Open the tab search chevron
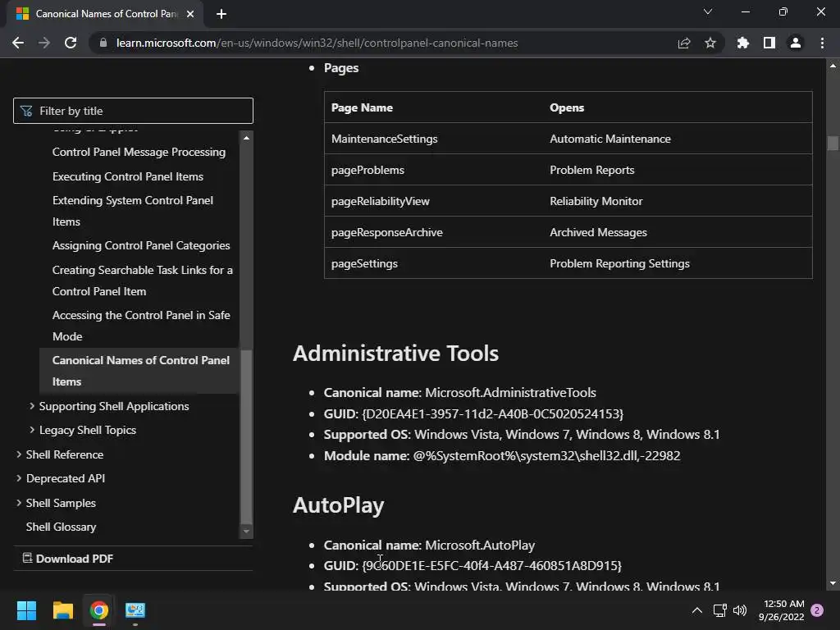Screen dimensions: 840x630 coord(708,11)
